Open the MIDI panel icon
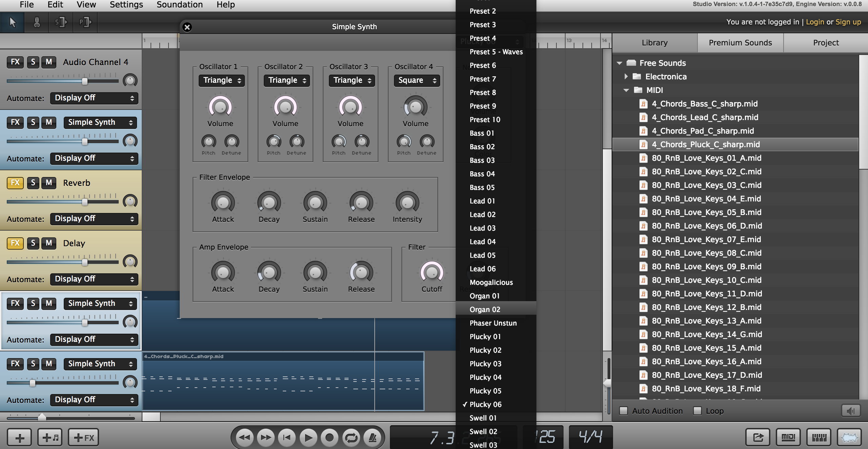This screenshot has height=449, width=868. (788, 437)
